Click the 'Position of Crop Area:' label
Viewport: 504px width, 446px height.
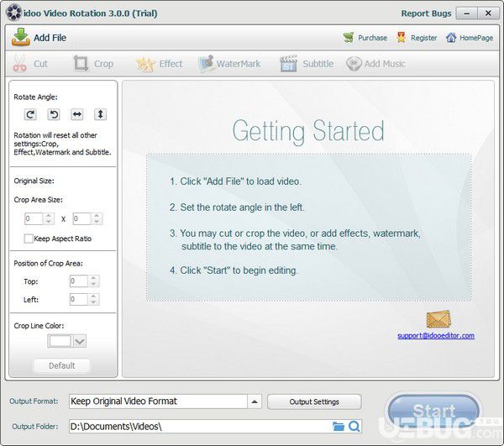48,264
